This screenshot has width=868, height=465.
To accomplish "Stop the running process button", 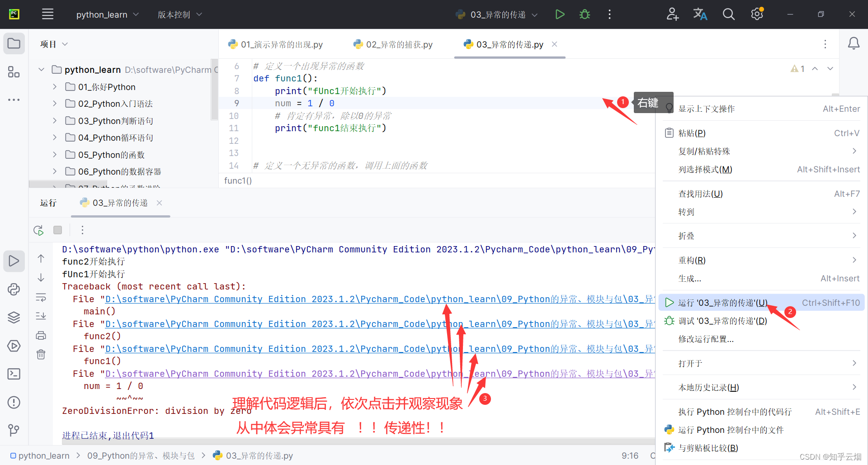I will 58,230.
